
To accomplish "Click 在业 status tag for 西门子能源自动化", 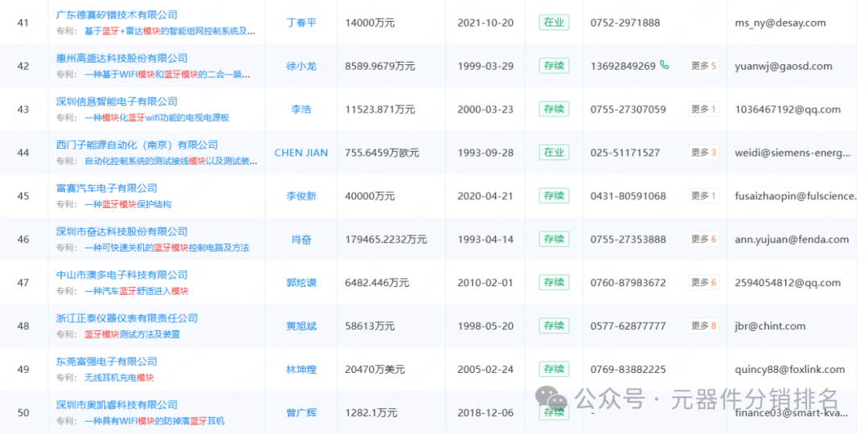I will 554,152.
